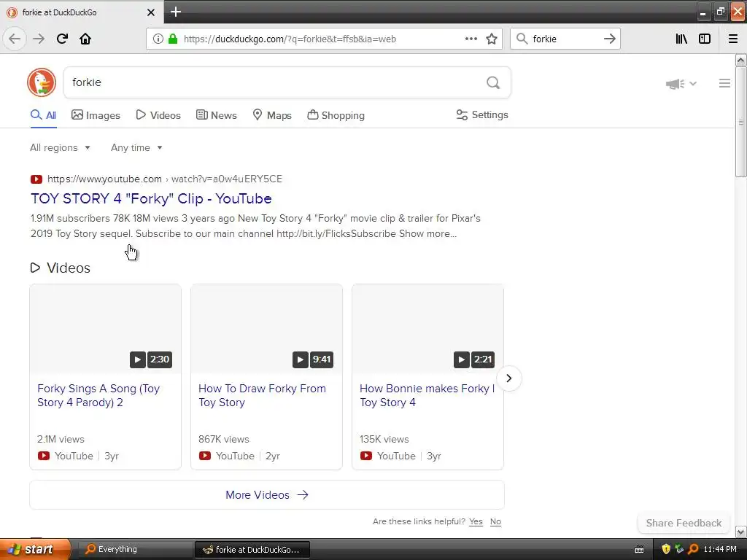Open page actions three-dot menu in address bar
Image resolution: width=747 pixels, height=560 pixels.
tap(471, 39)
